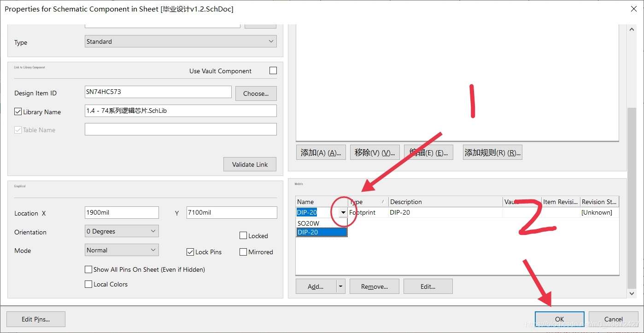Sort models by Name column header
Viewport: 644px width, 333px height.
click(x=322, y=202)
